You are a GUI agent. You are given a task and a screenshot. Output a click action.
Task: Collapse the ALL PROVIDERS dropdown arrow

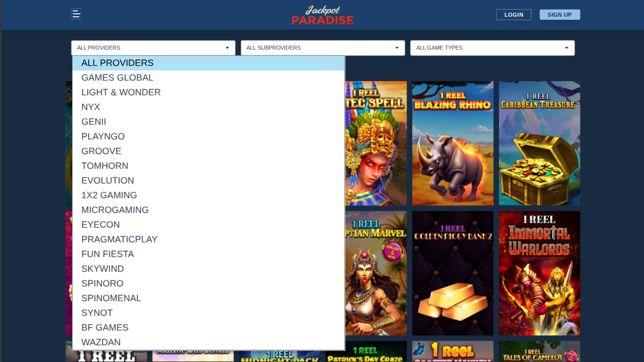[x=228, y=48]
